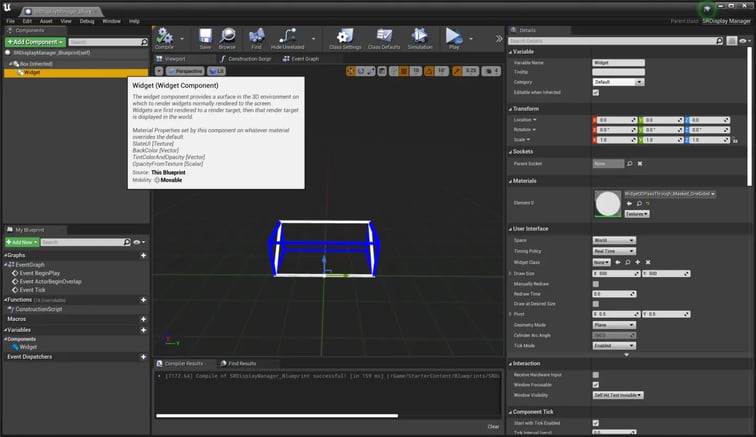756x437 pixels.
Task: Open the Window menu
Action: pos(111,20)
